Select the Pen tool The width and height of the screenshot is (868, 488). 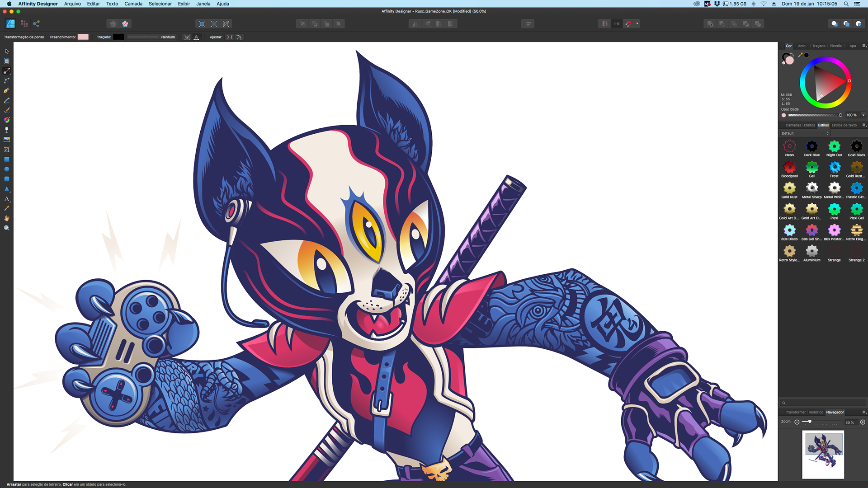click(x=6, y=91)
